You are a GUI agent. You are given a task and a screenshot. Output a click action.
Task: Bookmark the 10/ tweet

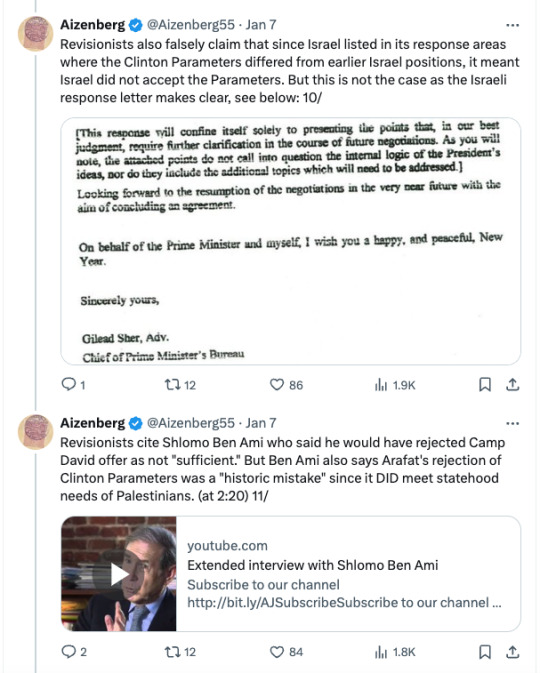click(485, 385)
